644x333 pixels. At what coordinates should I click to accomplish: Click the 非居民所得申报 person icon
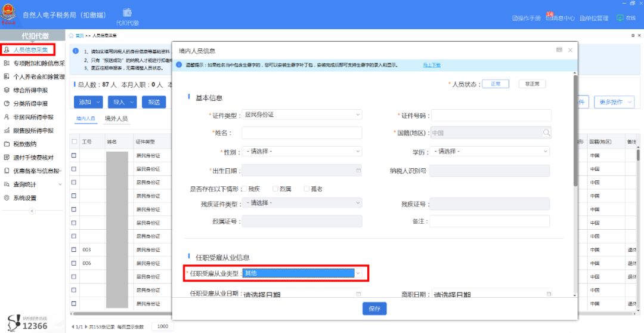(6, 117)
